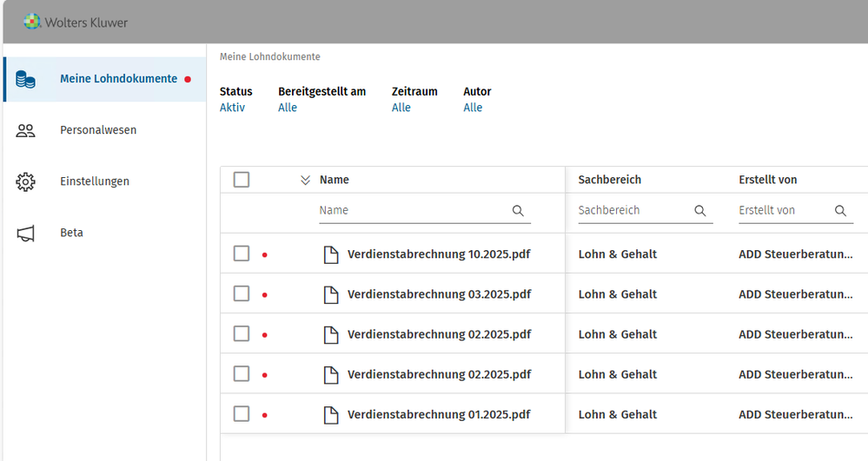Expand the double-chevron beside the Name header
Screen dimensions: 868x461
305,181
